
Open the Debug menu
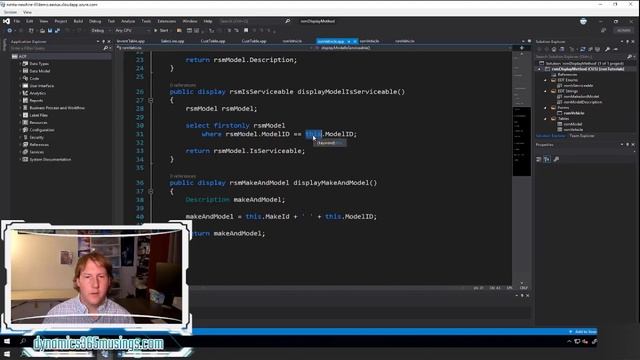pyautogui.click(x=95, y=21)
